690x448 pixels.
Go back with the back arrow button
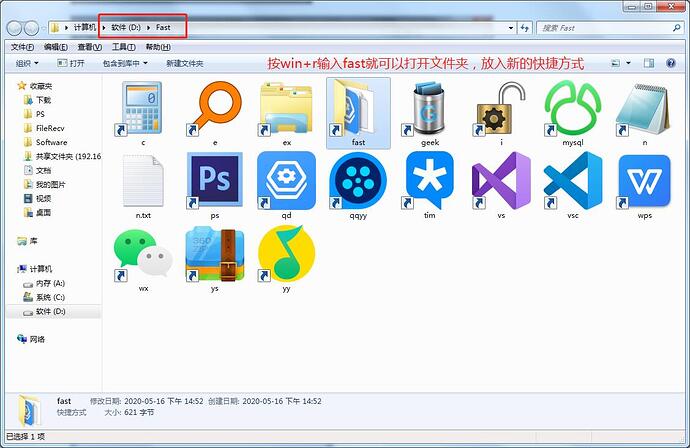pos(15,28)
